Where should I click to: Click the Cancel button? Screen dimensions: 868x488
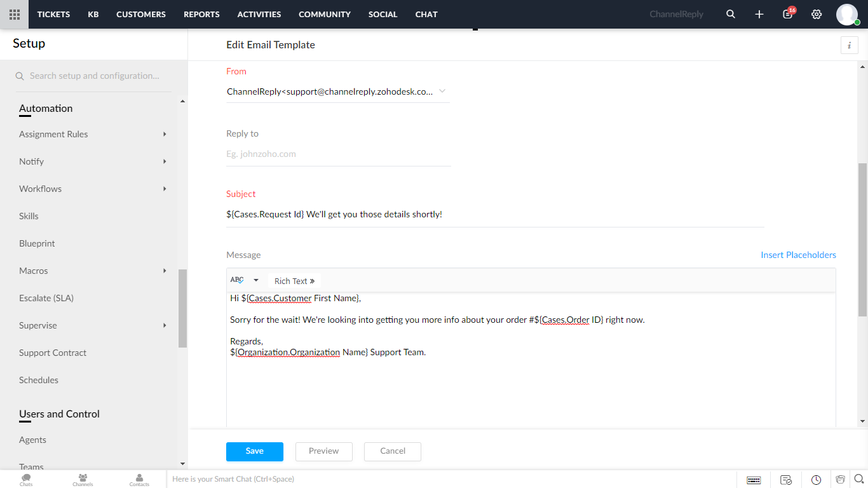(x=393, y=451)
